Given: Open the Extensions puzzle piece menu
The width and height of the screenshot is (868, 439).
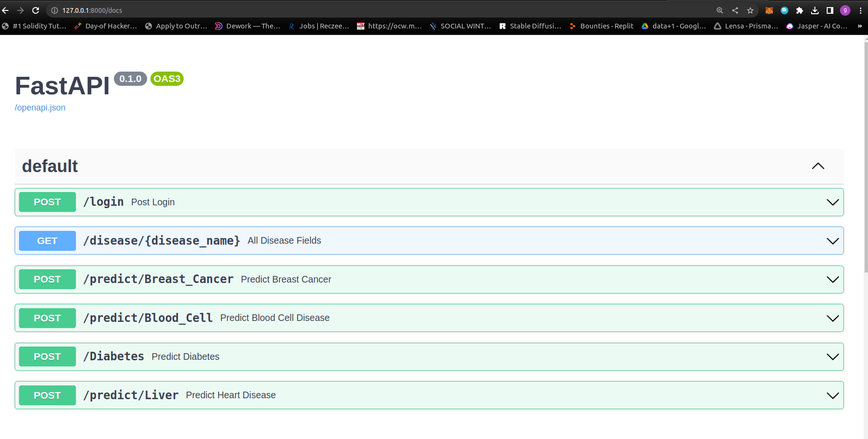Looking at the screenshot, I should click(x=800, y=10).
